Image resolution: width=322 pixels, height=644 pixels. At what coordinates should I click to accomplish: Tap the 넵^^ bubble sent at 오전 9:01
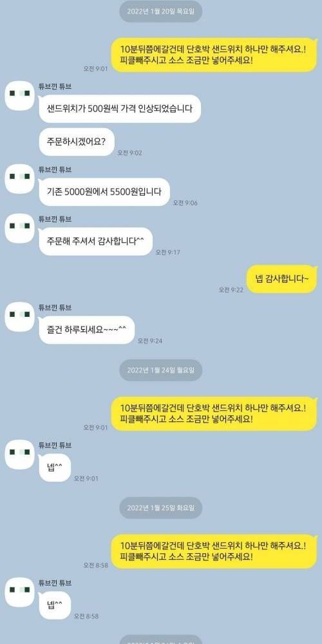click(55, 468)
